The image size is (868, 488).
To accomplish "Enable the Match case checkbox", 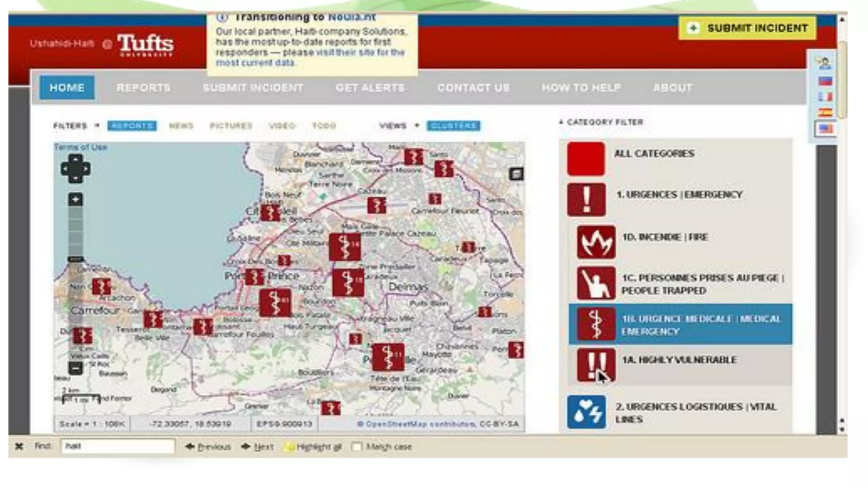I will [x=357, y=446].
